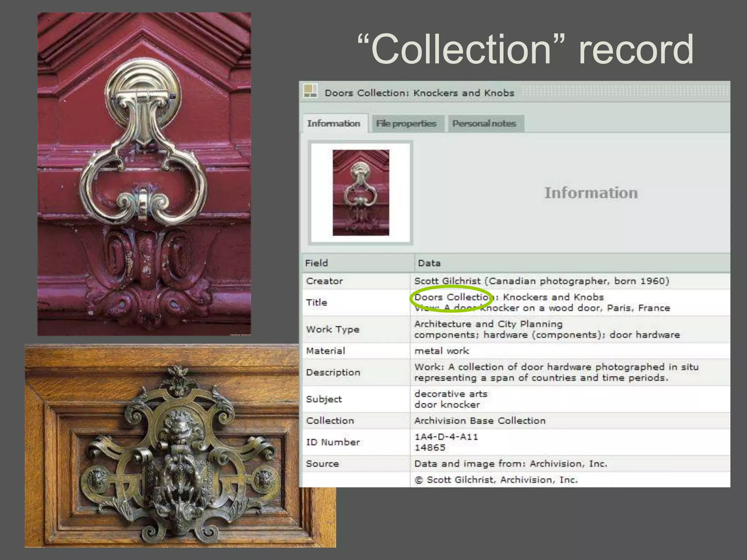Screen dimensions: 747x560
Task: Click the 'Work: A collection of door hardware' description
Action: coord(557,372)
